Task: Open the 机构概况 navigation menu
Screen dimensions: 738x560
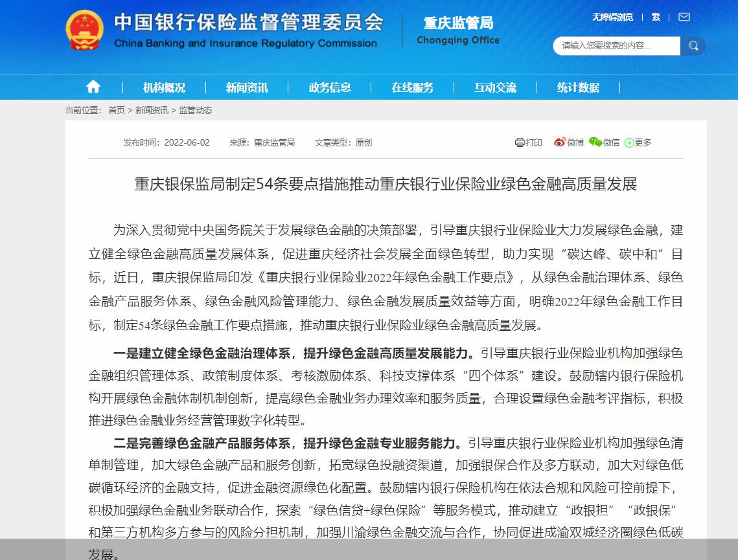Action: click(x=165, y=86)
